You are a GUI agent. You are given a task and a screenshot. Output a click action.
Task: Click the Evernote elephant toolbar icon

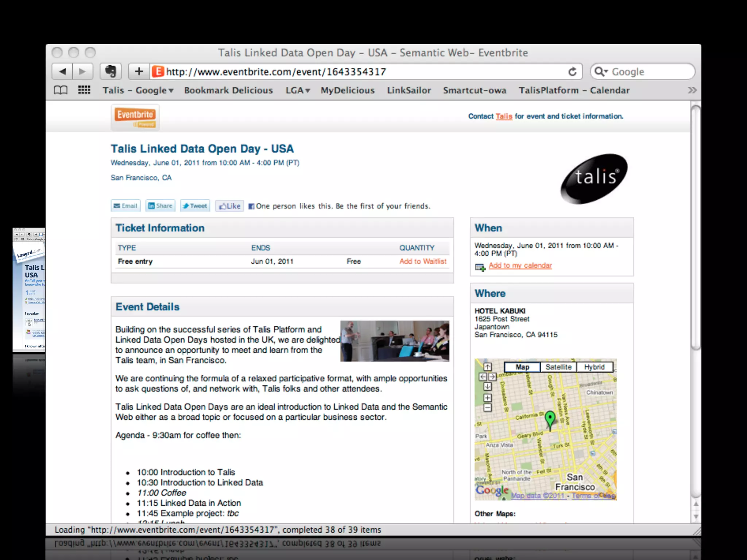[111, 71]
